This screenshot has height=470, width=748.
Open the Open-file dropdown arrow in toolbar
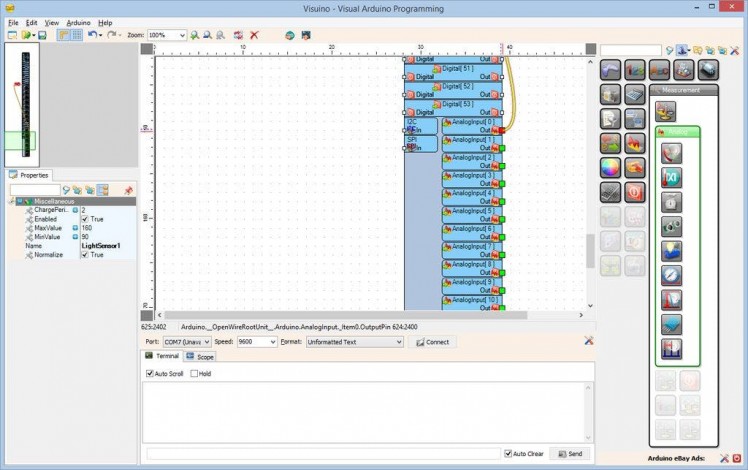pos(34,35)
